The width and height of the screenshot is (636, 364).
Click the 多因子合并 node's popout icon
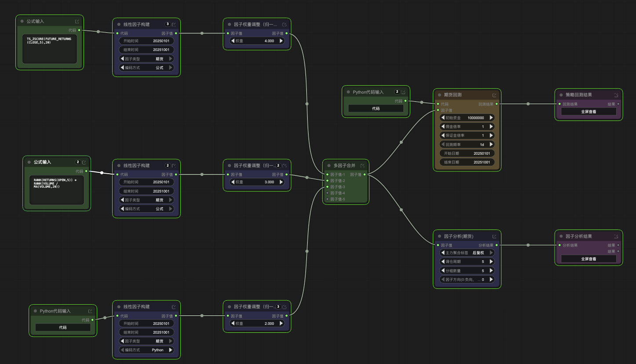click(x=362, y=166)
